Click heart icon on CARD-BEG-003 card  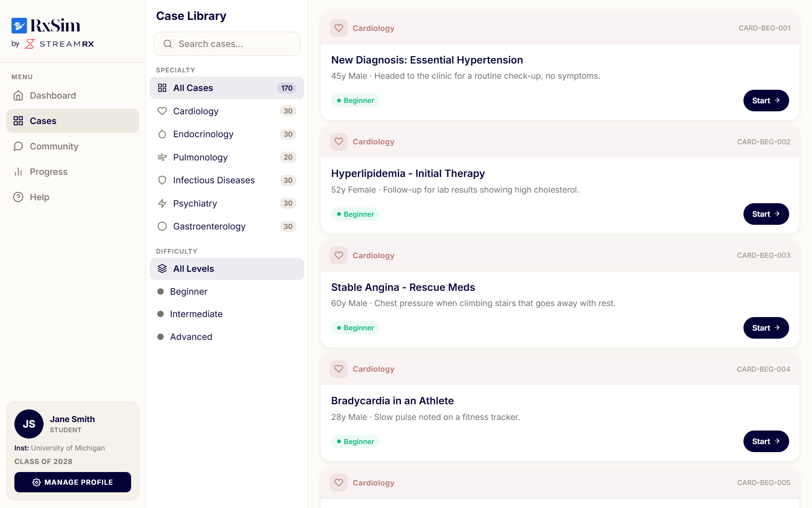coord(339,255)
